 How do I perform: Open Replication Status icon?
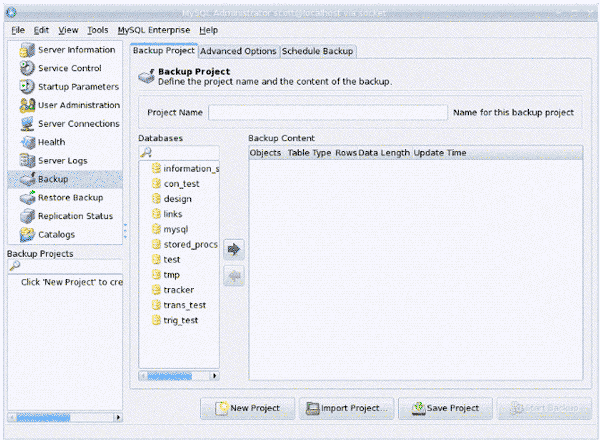tap(27, 216)
